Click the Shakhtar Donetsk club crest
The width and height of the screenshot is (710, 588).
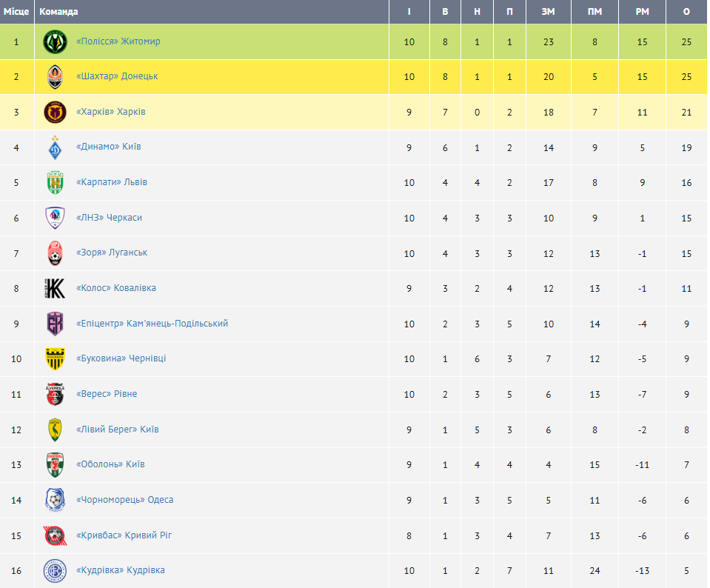tap(56, 76)
